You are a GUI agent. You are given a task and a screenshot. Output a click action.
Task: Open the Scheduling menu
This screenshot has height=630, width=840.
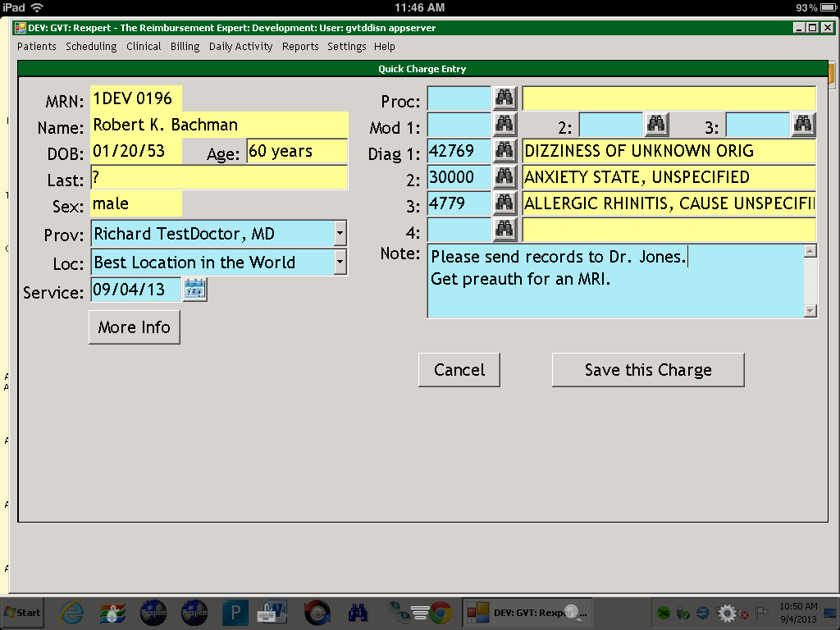tap(91, 47)
